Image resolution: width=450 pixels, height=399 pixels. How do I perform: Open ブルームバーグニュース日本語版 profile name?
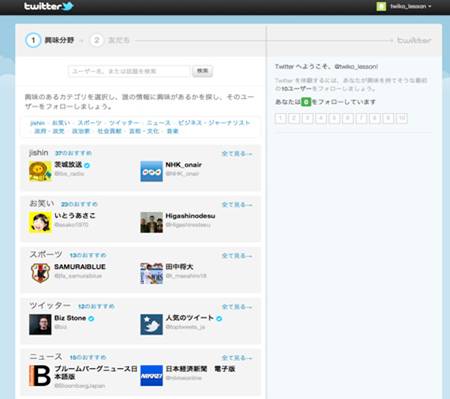[x=96, y=373]
